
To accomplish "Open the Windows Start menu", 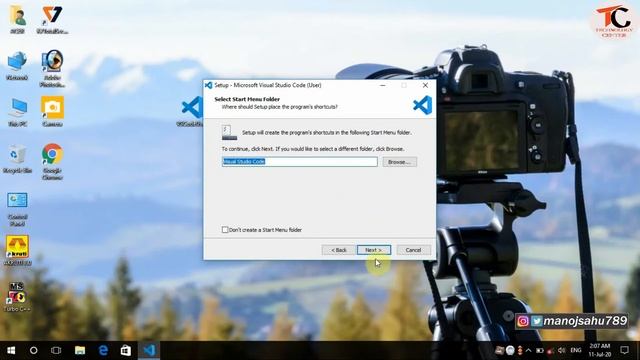I will pos(11,350).
